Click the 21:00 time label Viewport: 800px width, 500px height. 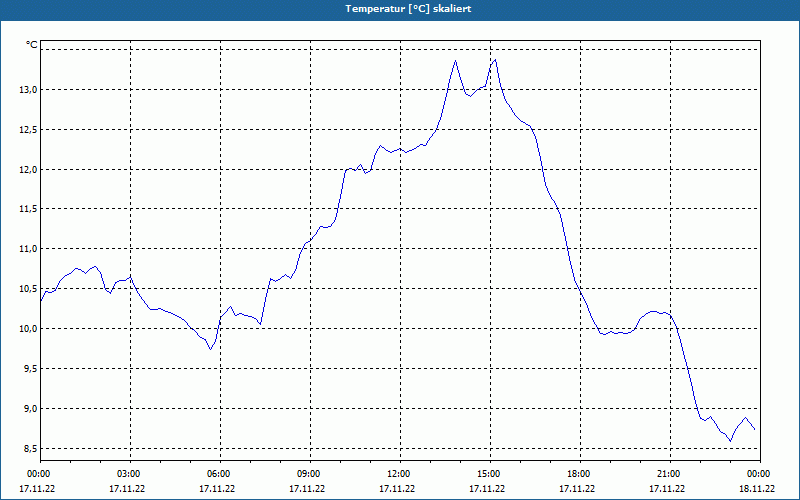tap(670, 474)
